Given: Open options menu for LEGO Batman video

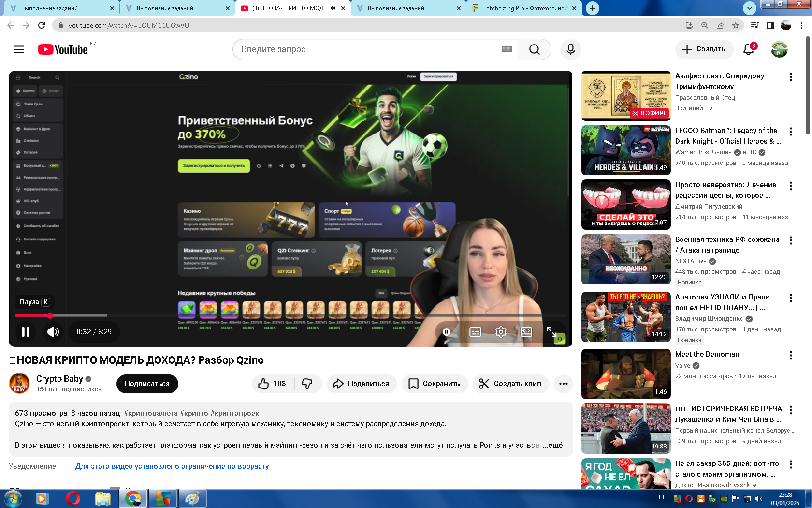Looking at the screenshot, I should click(x=791, y=132).
